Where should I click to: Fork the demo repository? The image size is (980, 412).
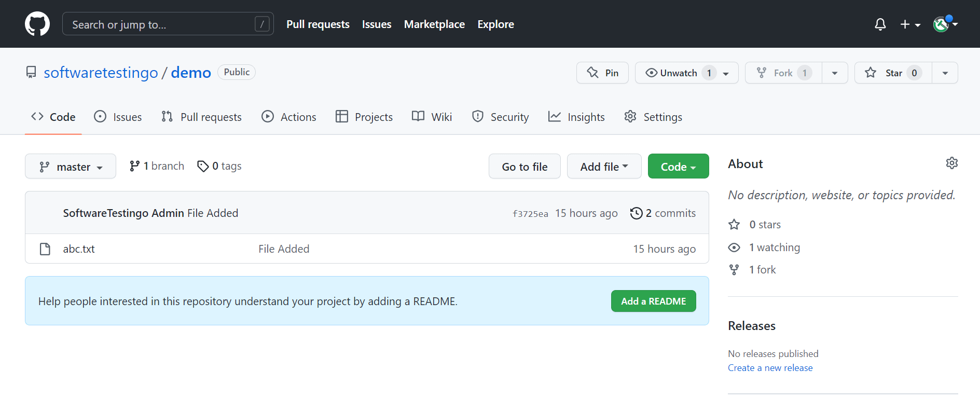[783, 73]
